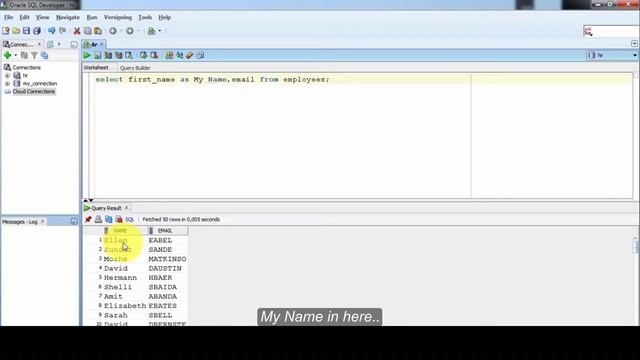Click the Open folder icon

(x=16, y=31)
